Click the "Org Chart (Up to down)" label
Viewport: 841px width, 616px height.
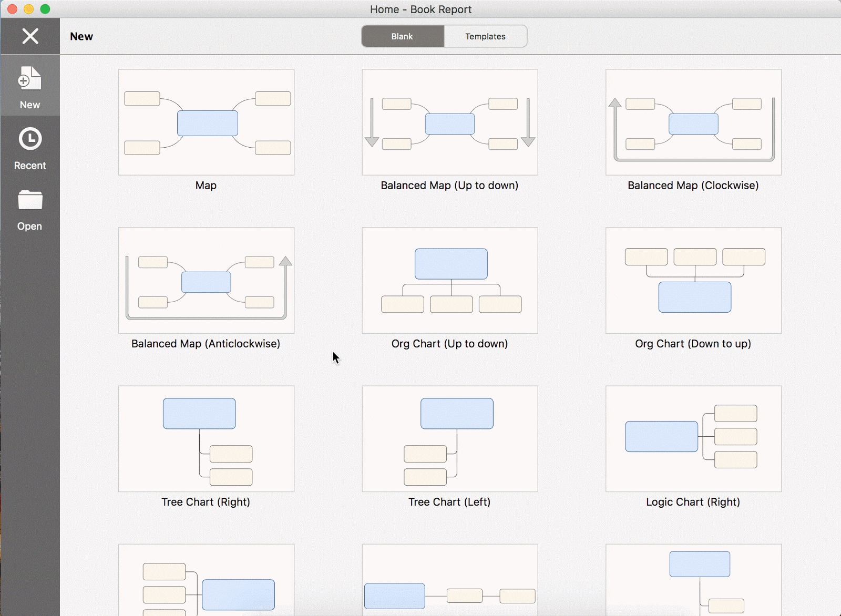(x=449, y=344)
